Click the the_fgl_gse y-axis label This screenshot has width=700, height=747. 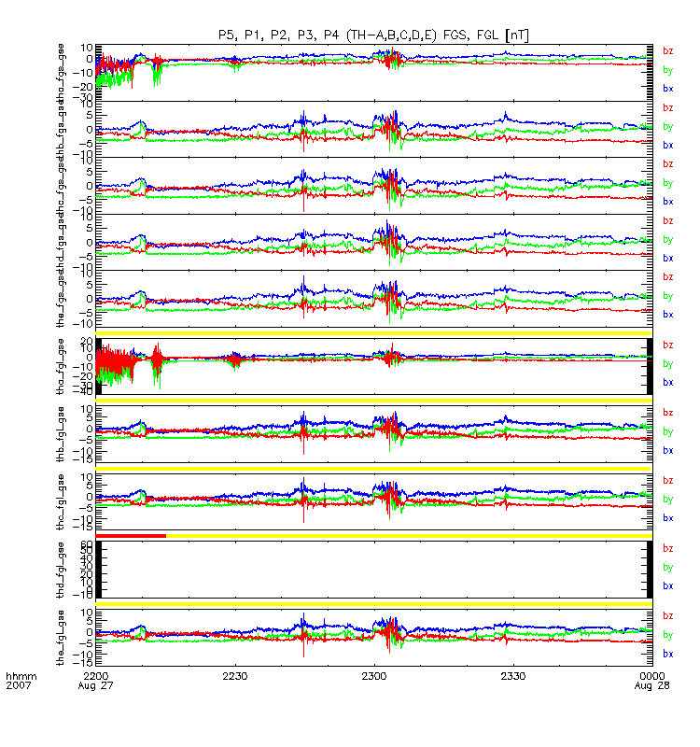pyautogui.click(x=61, y=638)
